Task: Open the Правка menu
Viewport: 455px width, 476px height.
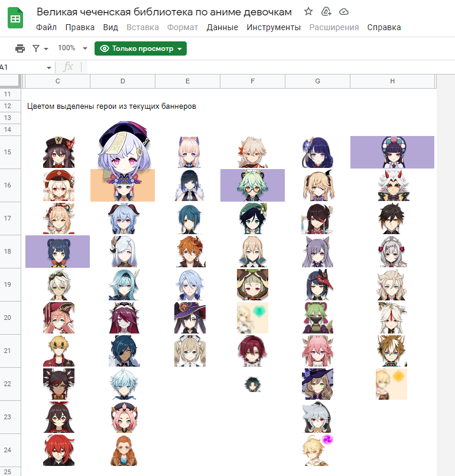Action: pyautogui.click(x=80, y=27)
